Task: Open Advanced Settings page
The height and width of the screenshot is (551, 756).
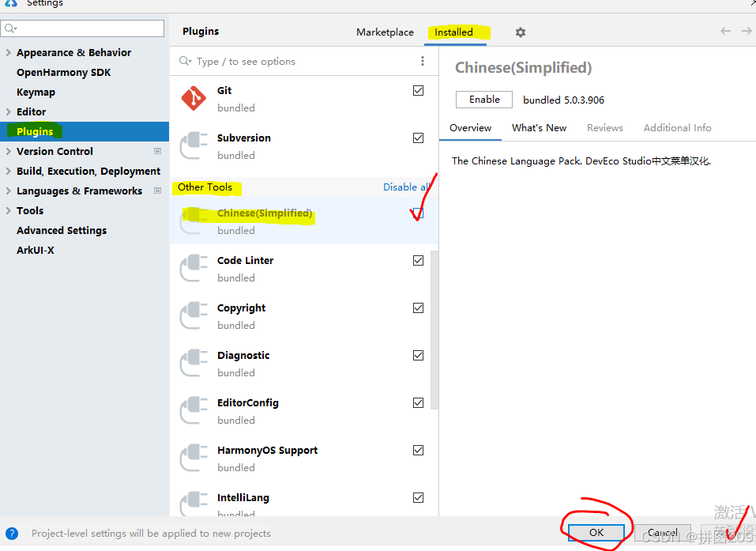Action: pos(62,230)
